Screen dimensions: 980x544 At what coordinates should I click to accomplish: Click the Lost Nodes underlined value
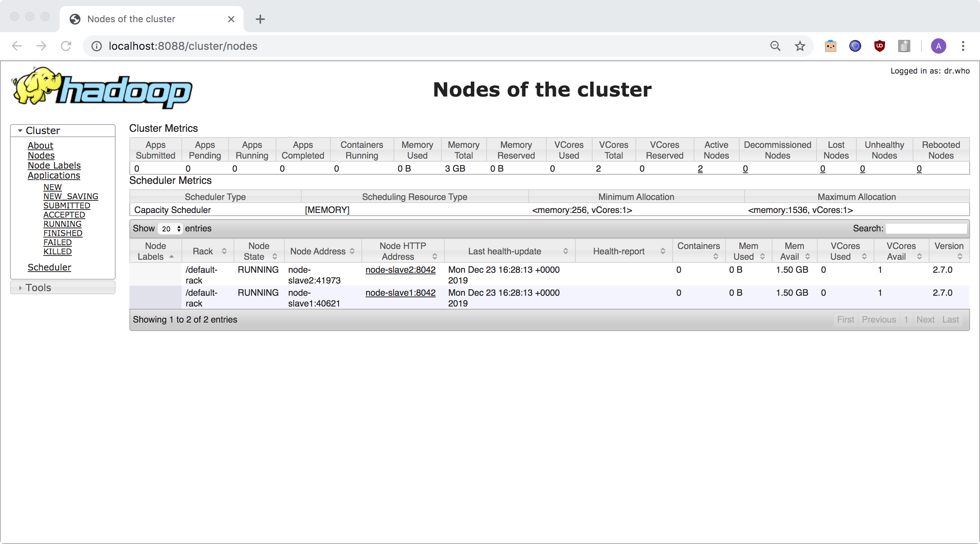[823, 168]
